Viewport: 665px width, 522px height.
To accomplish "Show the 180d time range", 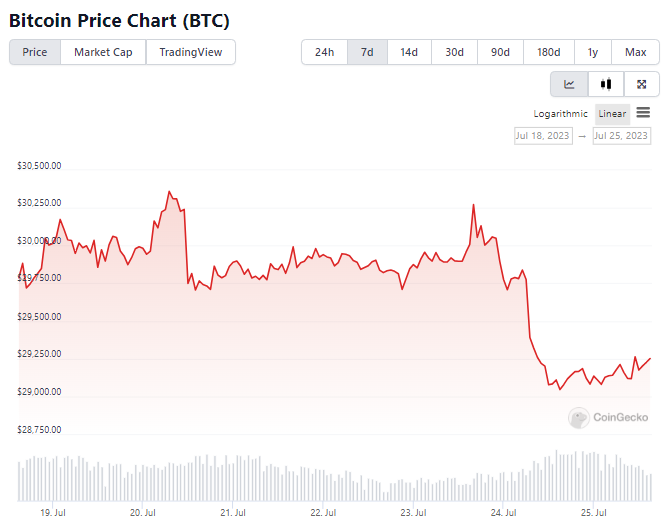I will click(x=549, y=52).
